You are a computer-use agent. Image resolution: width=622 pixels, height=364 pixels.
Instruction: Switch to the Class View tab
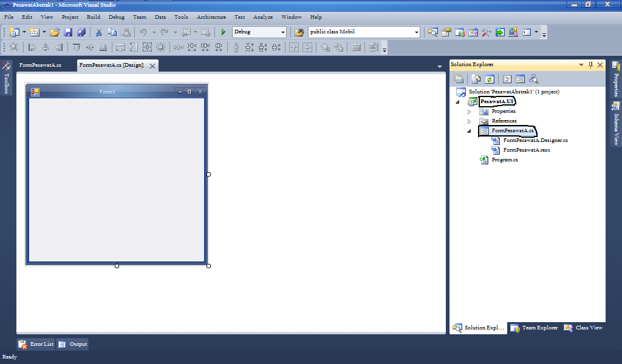coord(584,328)
